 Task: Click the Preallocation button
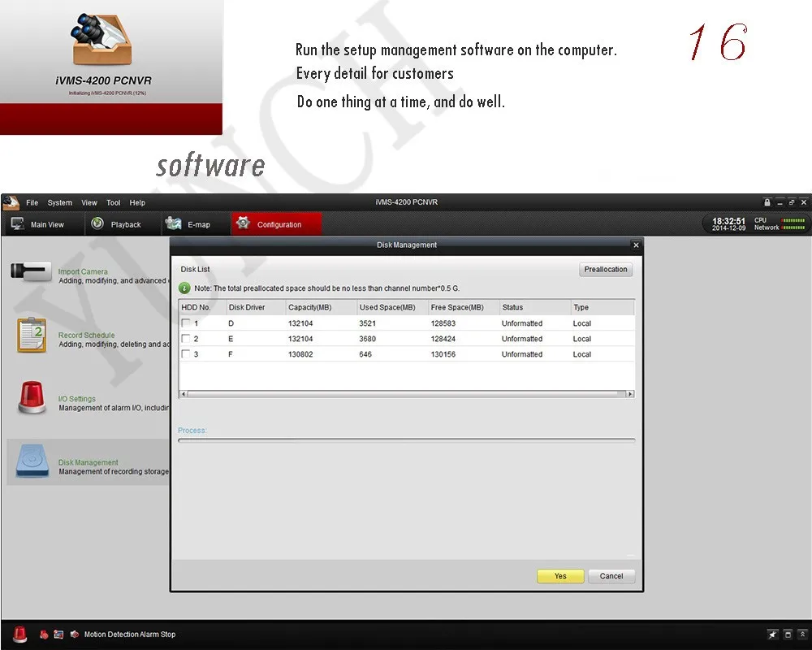click(606, 270)
